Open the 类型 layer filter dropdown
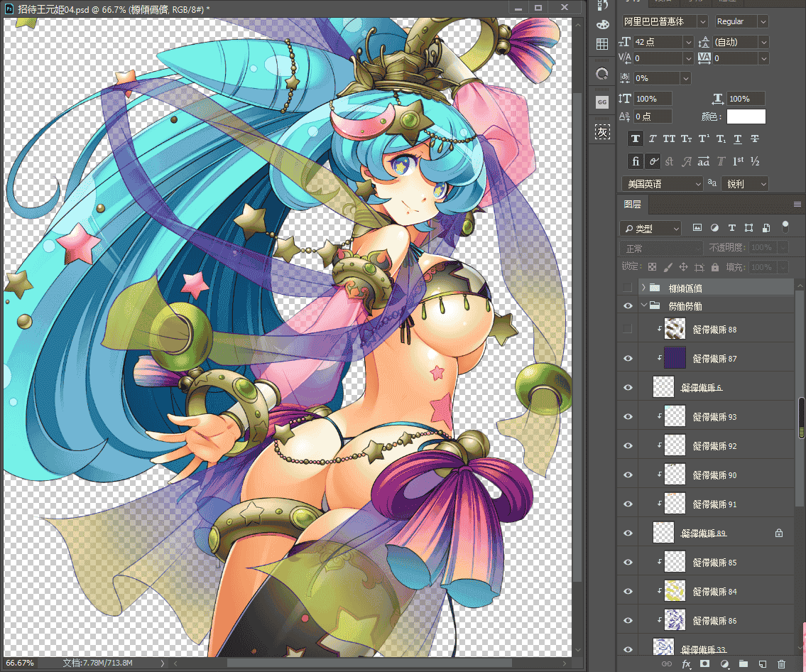The image size is (806, 672). (650, 228)
